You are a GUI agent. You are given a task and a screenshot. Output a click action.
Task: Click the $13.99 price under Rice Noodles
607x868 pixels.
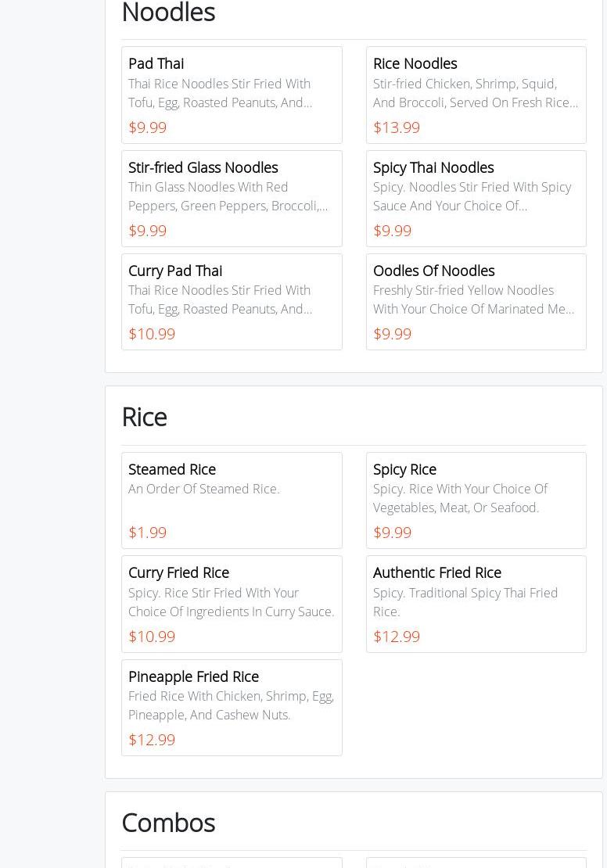(396, 127)
